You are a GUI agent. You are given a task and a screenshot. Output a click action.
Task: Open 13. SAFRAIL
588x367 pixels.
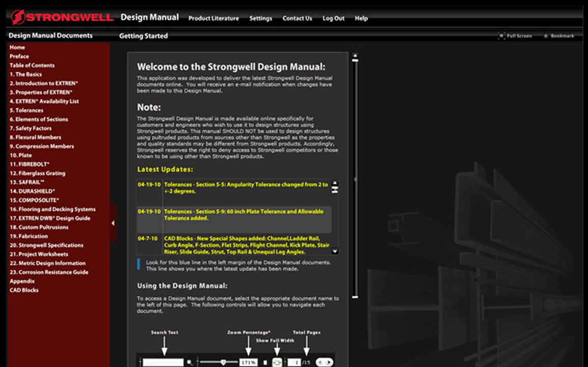[x=26, y=182]
